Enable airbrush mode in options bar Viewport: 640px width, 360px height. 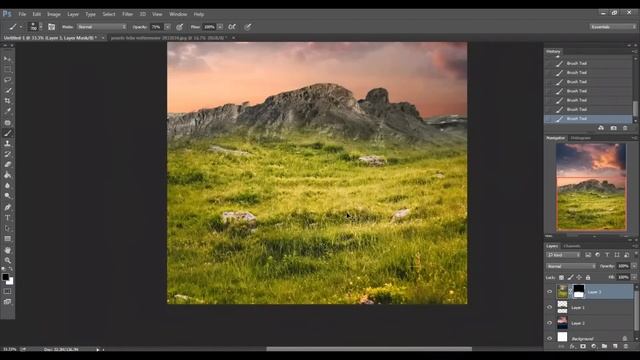click(x=232, y=27)
